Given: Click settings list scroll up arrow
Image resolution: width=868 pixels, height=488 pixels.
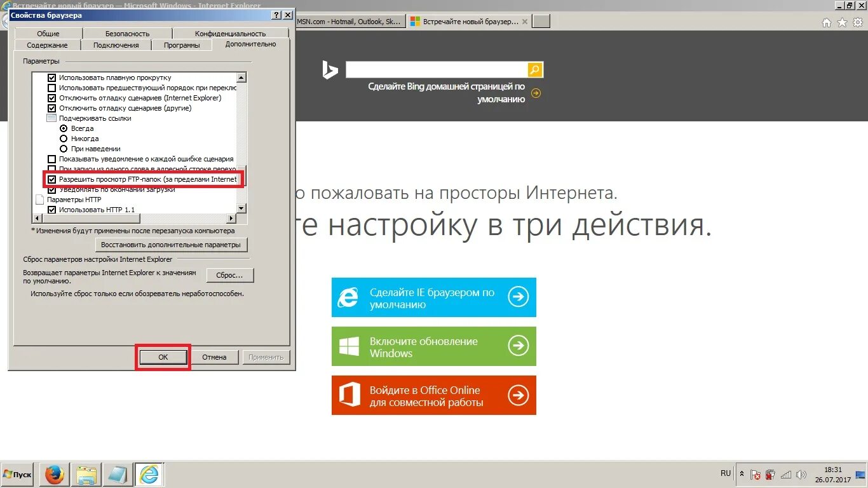Looking at the screenshot, I should pos(241,78).
